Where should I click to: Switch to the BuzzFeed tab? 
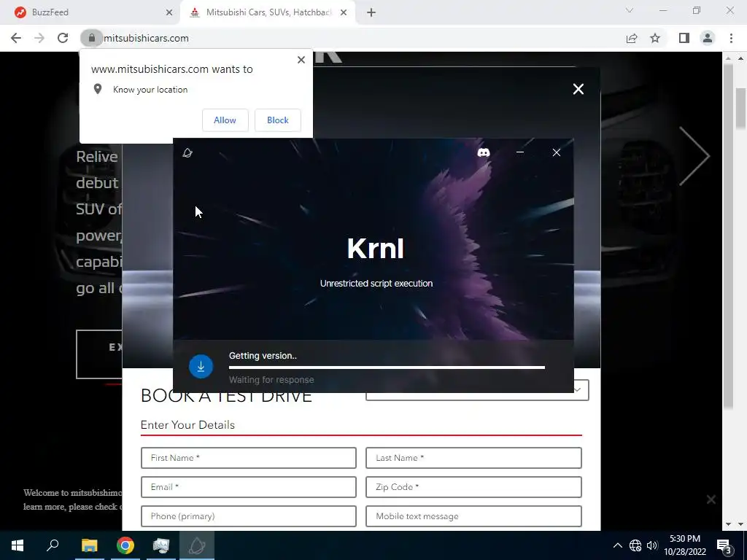(90, 12)
